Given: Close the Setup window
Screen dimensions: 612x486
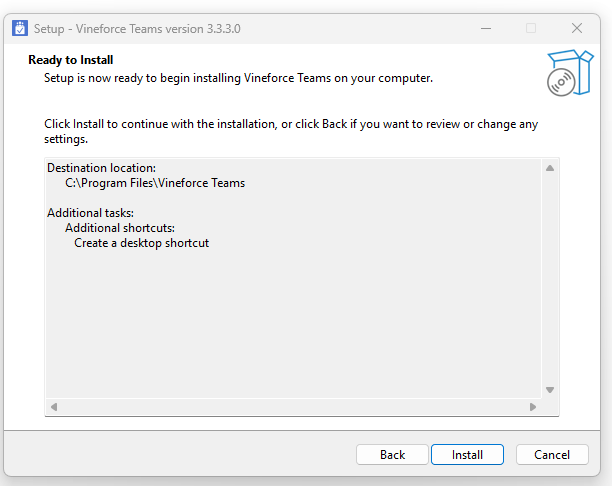Looking at the screenshot, I should pos(577,28).
